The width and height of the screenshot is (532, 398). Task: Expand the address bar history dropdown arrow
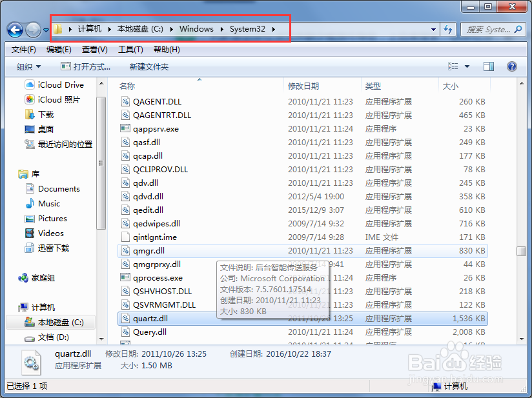click(x=434, y=29)
